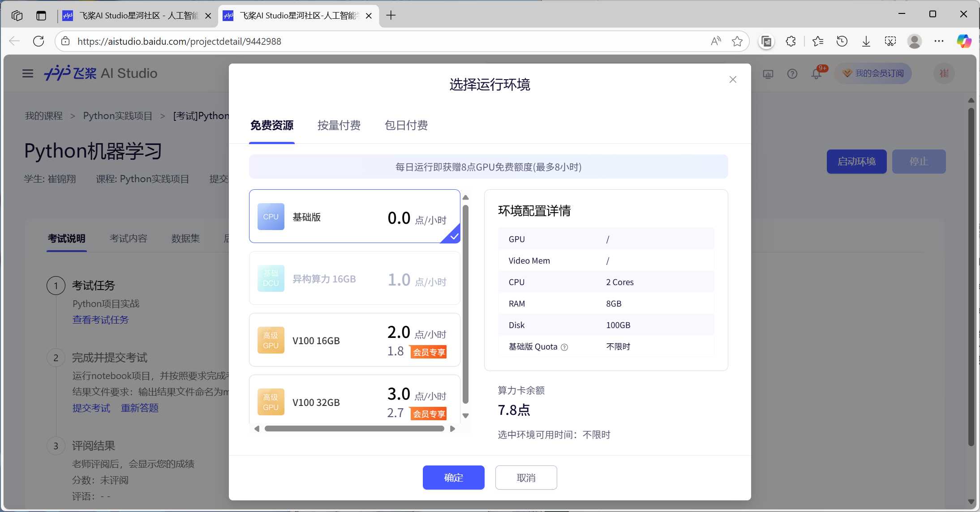
Task: Select the 基础版 CPU environment option
Action: [354, 217]
